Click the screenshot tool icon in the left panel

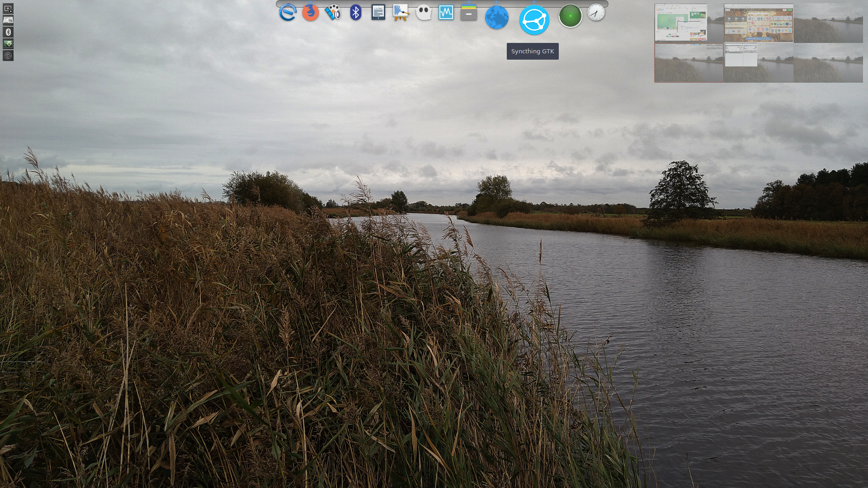(x=8, y=9)
